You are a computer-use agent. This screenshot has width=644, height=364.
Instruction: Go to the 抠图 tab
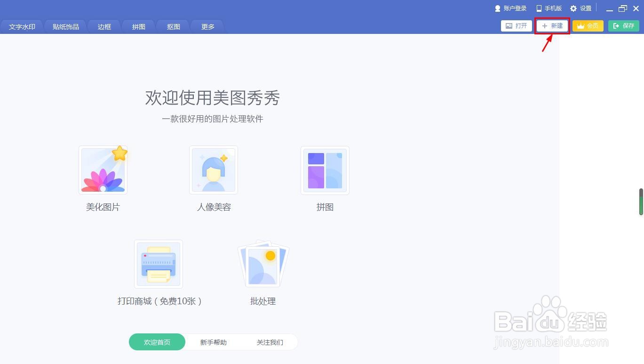pyautogui.click(x=174, y=27)
